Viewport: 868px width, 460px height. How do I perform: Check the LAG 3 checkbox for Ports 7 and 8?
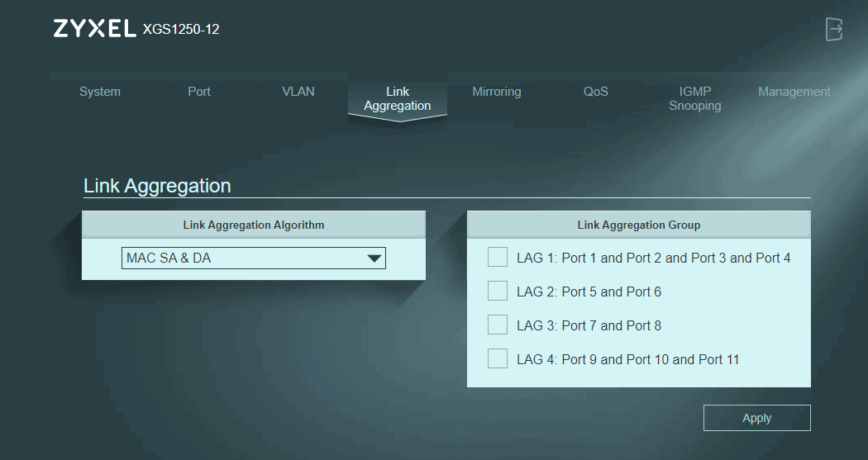[497, 325]
